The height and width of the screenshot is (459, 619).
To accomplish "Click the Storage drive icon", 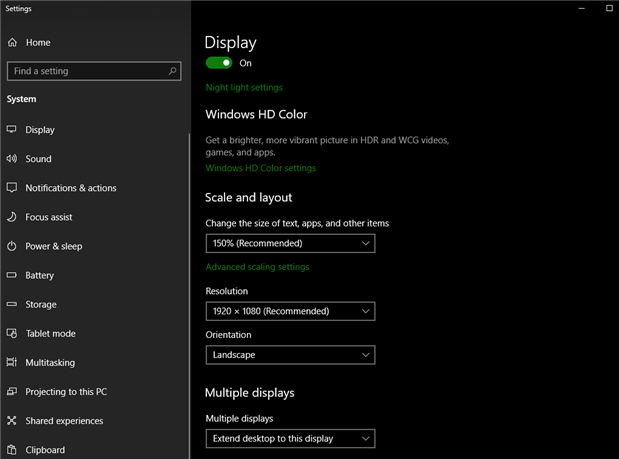I will (x=12, y=304).
